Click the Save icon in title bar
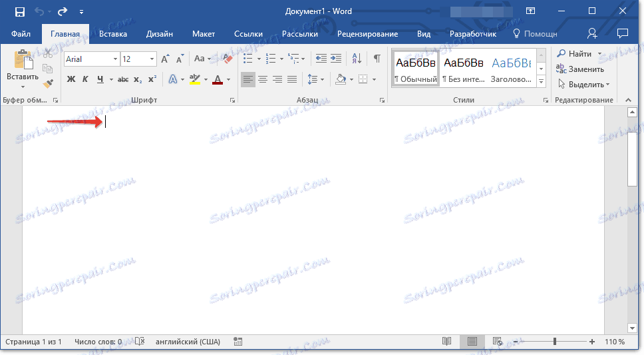 click(20, 11)
